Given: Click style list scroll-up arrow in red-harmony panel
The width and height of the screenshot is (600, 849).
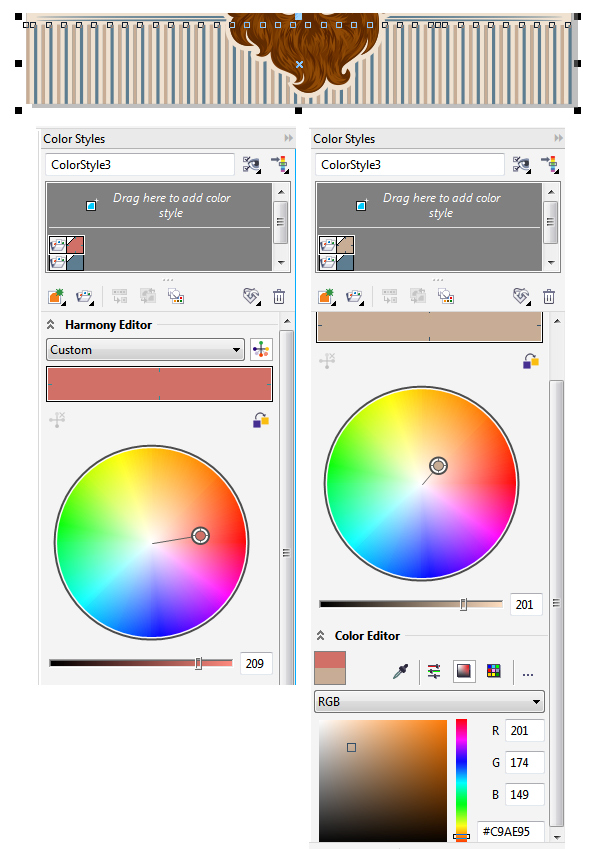Looking at the screenshot, I should coord(281,192).
